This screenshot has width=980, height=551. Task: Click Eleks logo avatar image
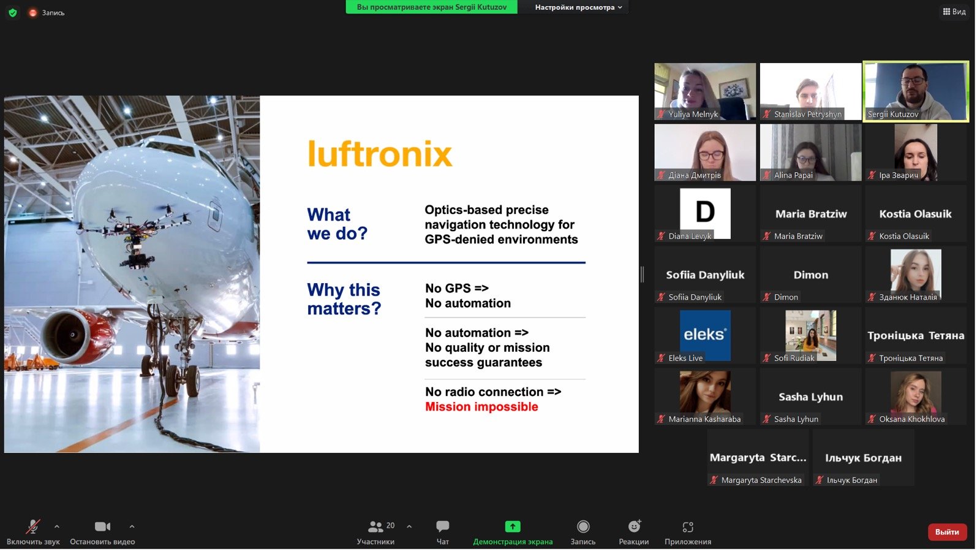705,335
